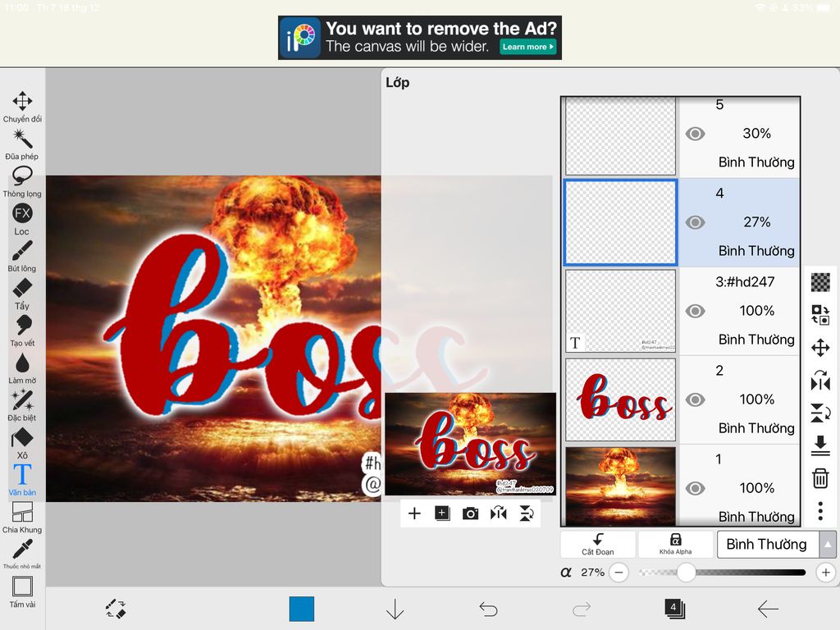The image size is (840, 630).
Task: Tap the layer transfer icon below checkerboard
Action: click(x=820, y=315)
